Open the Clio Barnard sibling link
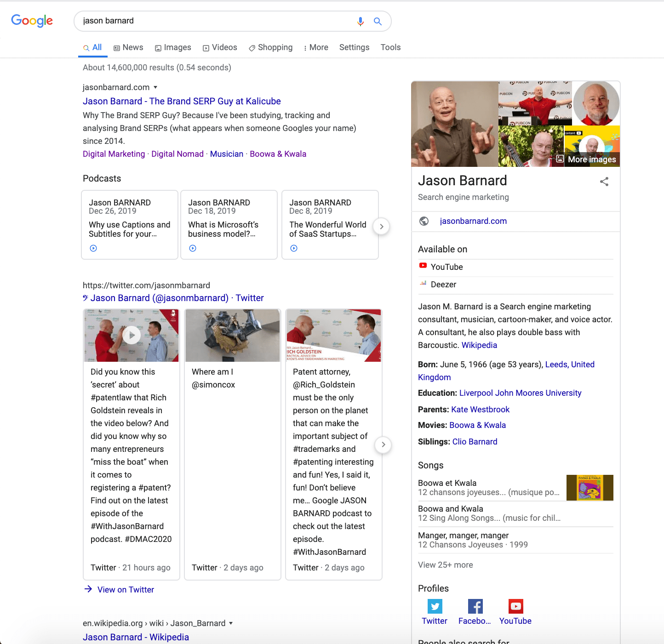Screen dimensions: 664x644 coord(475,442)
